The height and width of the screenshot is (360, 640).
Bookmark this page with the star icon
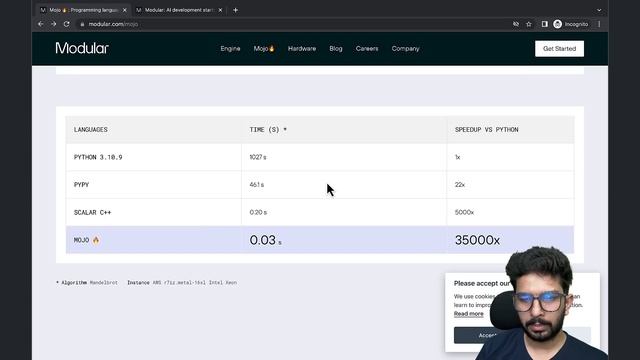click(529, 24)
